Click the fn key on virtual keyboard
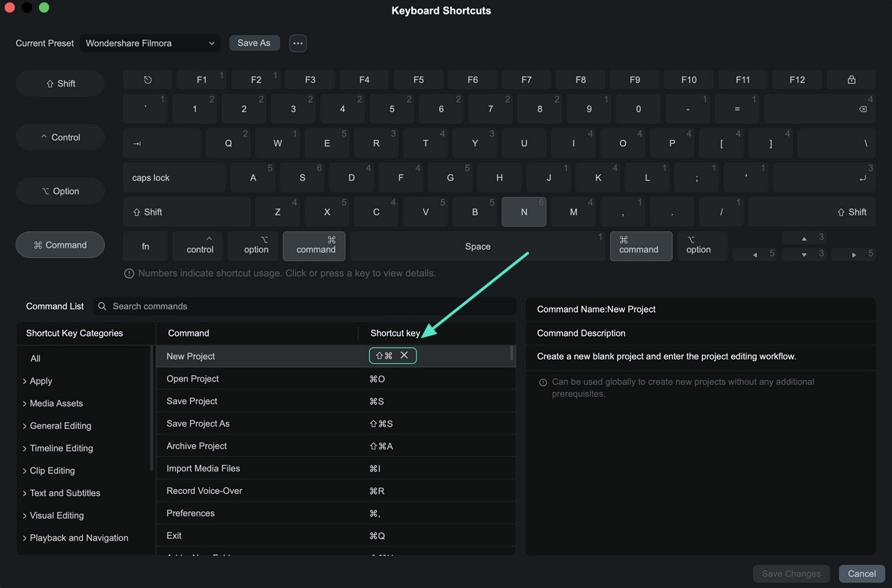The height and width of the screenshot is (588, 892). pos(145,246)
